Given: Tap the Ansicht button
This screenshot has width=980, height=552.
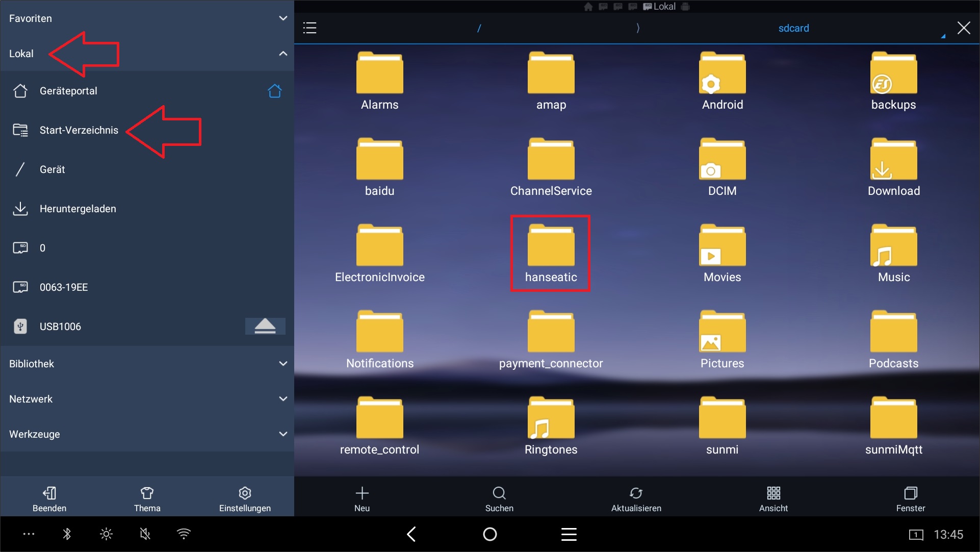Looking at the screenshot, I should [773, 499].
